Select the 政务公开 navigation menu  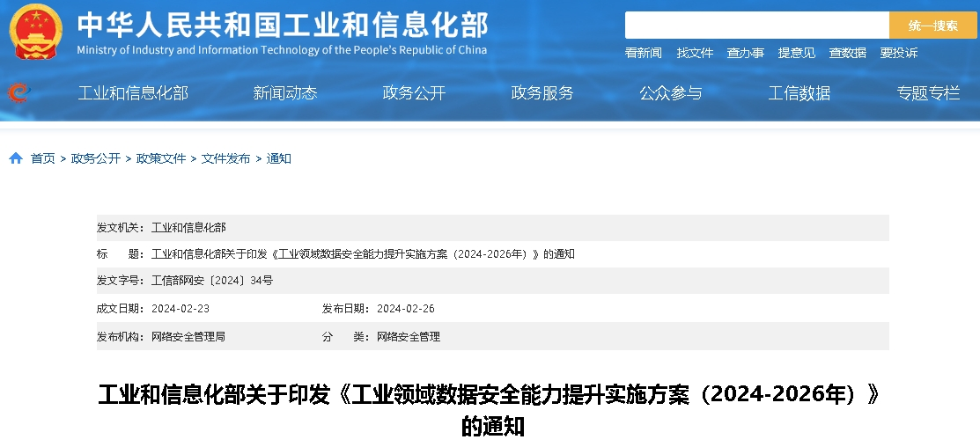coord(414,93)
